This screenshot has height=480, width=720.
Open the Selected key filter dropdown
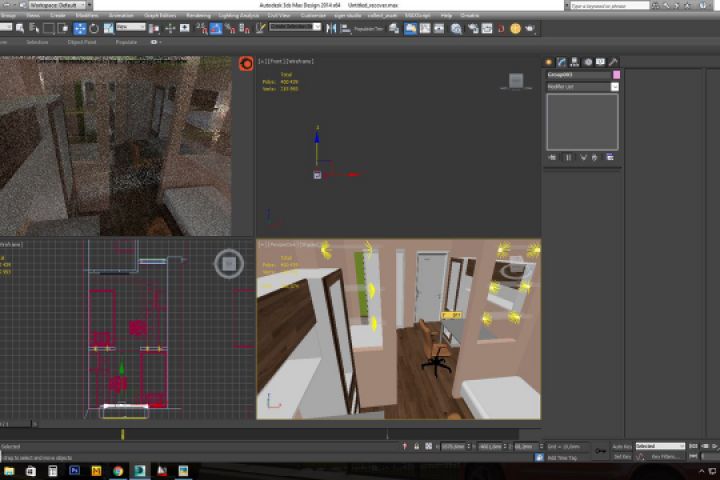pyautogui.click(x=660, y=446)
